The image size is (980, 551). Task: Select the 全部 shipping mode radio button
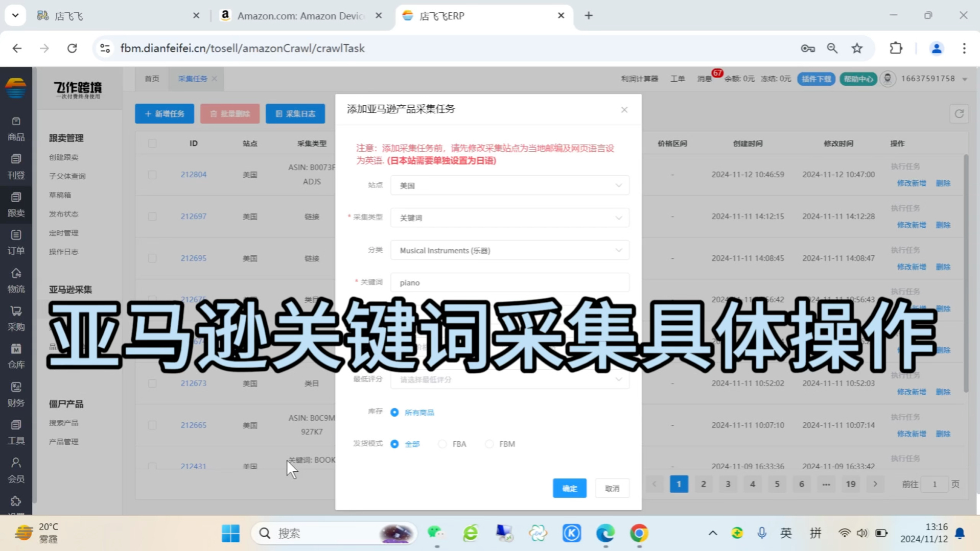394,444
